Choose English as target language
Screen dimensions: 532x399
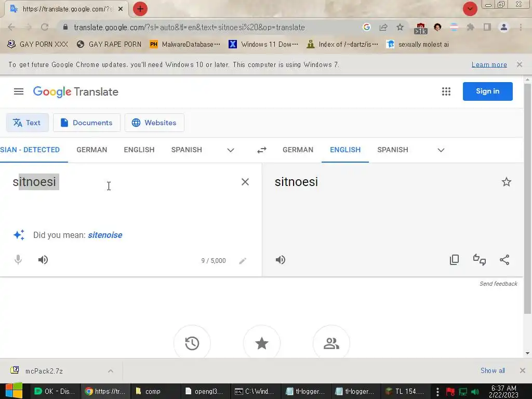click(x=345, y=150)
